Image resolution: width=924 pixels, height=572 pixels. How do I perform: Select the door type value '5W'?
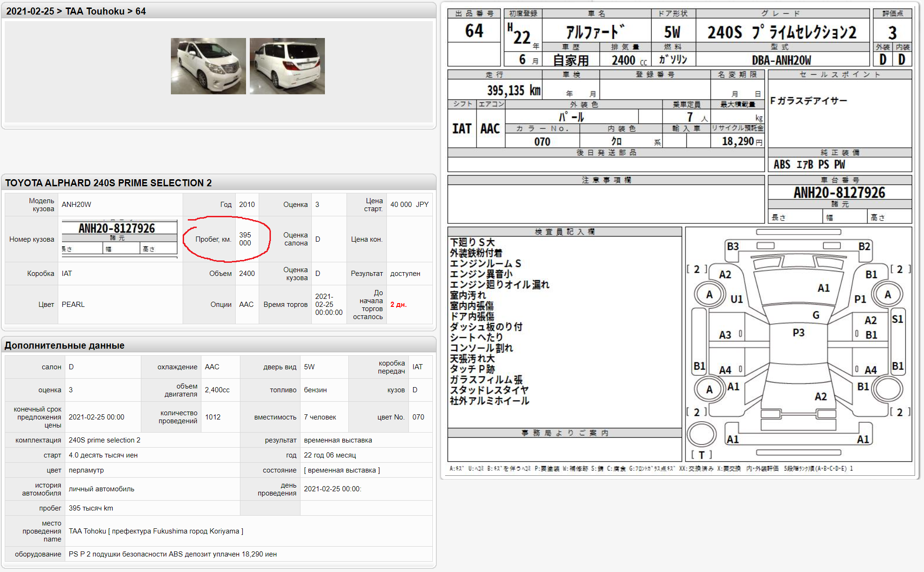point(309,367)
